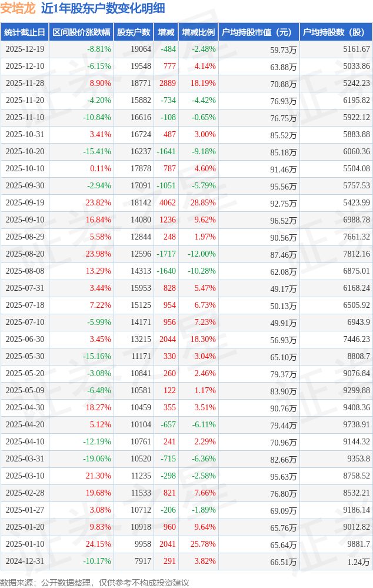The image size is (373, 588).
Task: Click the 区间股价涨跌幅 column header
Action: [81, 32]
